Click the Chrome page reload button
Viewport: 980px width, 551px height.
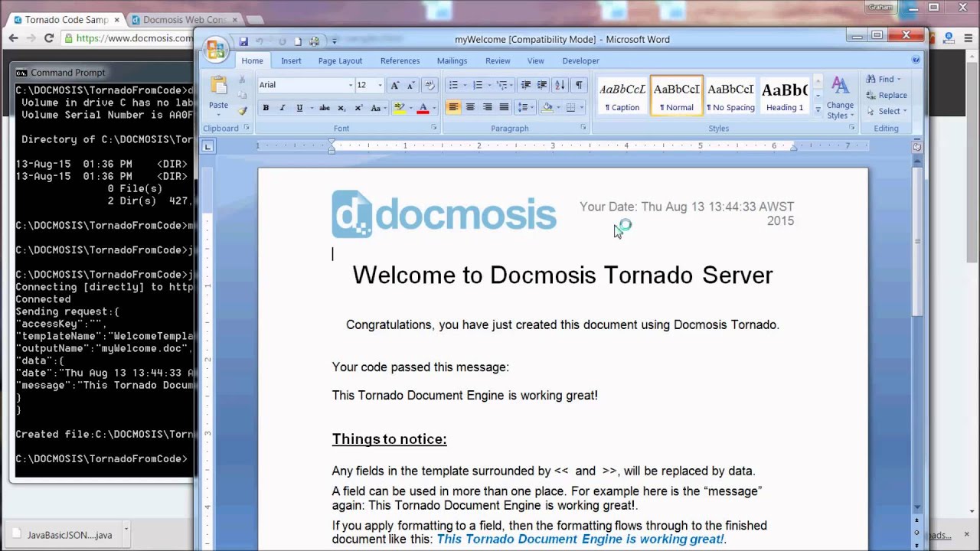pyautogui.click(x=49, y=37)
